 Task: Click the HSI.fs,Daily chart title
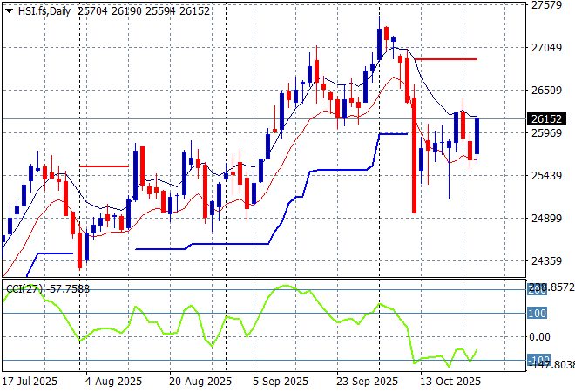click(x=44, y=11)
